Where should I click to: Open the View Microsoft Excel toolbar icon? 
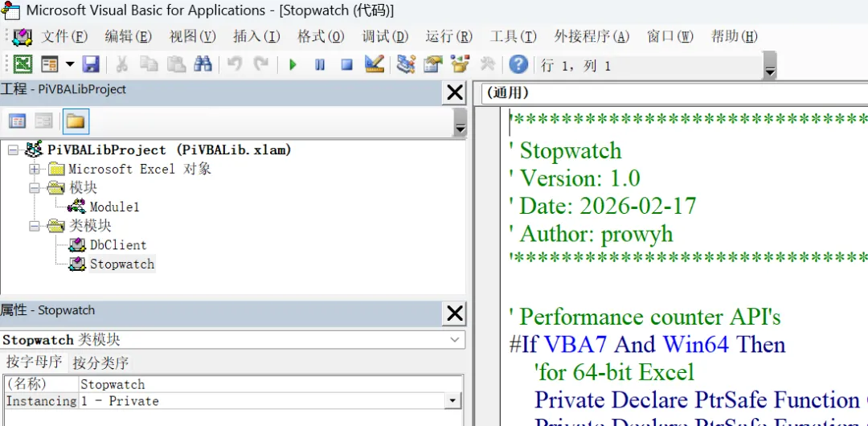click(23, 64)
